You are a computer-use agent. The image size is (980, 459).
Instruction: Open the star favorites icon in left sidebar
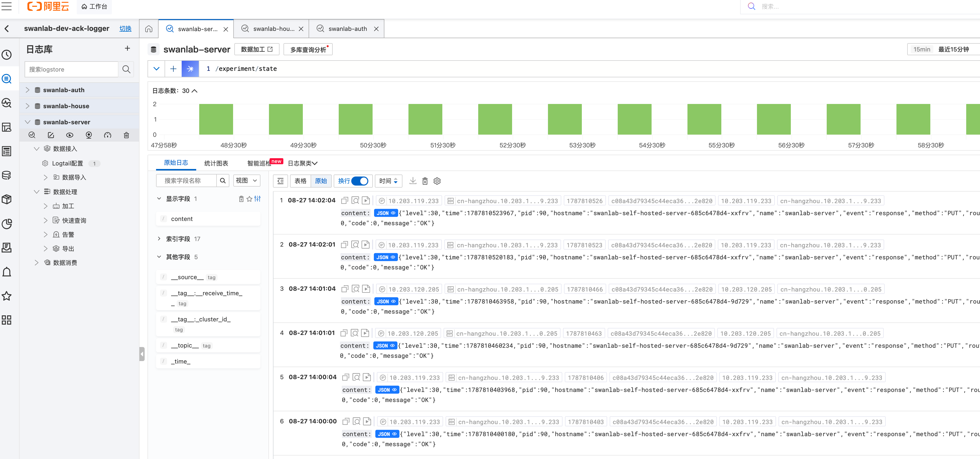tap(7, 296)
